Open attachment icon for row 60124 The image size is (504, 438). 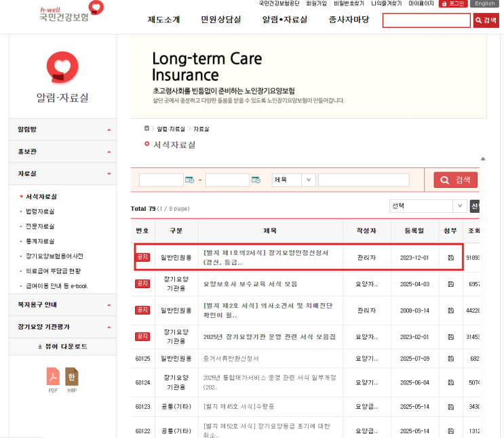click(x=450, y=382)
